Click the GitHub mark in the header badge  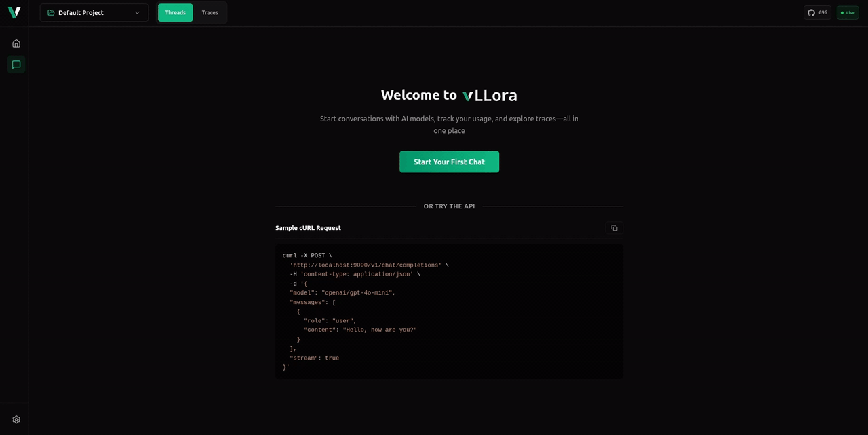coord(811,12)
